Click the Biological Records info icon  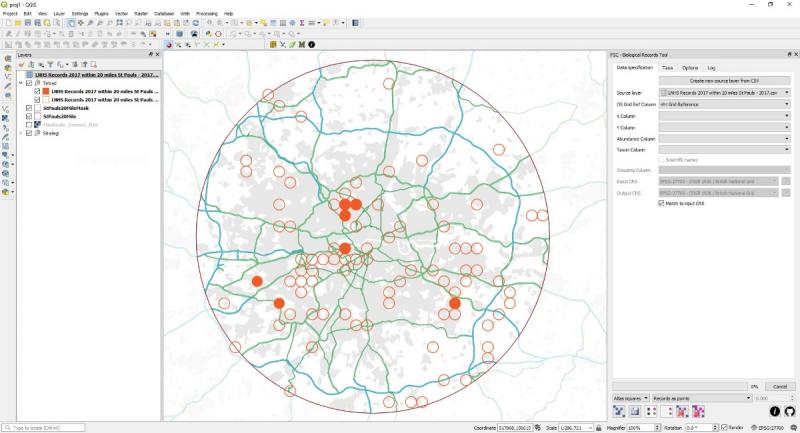coord(774,411)
